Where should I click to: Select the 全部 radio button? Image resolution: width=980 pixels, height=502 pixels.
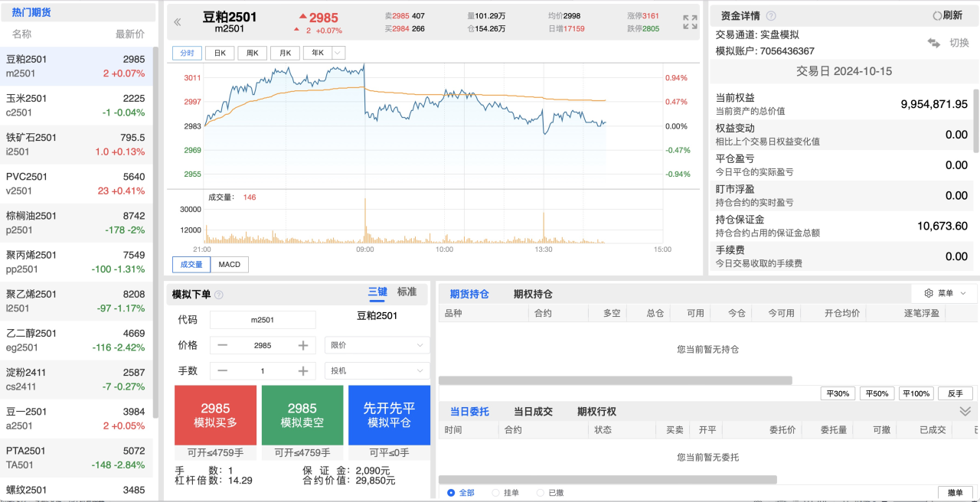tap(451, 493)
